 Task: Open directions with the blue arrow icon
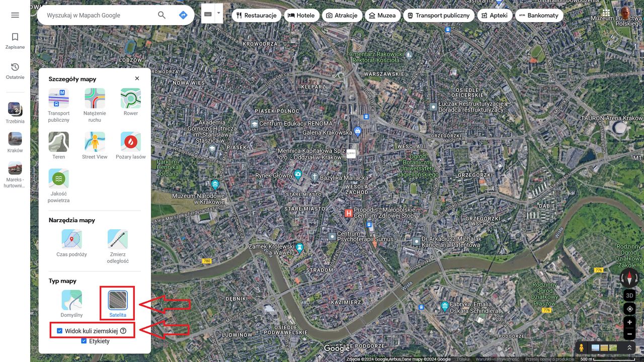pos(183,15)
